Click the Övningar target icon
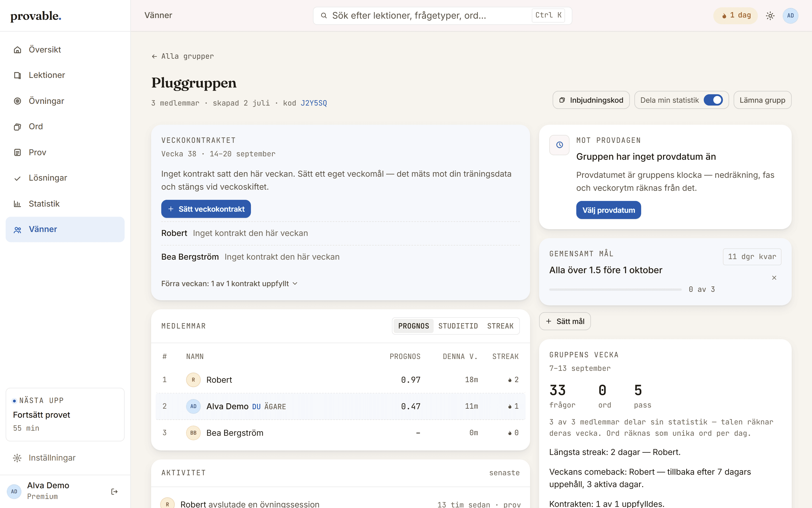 tap(17, 101)
